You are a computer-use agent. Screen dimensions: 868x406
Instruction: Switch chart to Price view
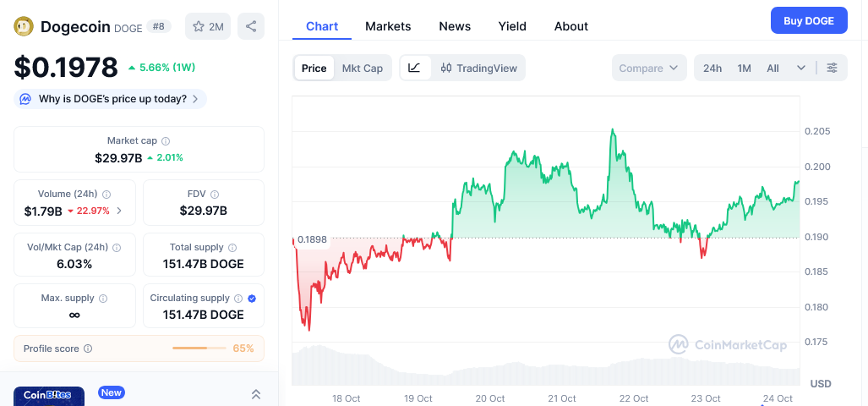pos(314,68)
